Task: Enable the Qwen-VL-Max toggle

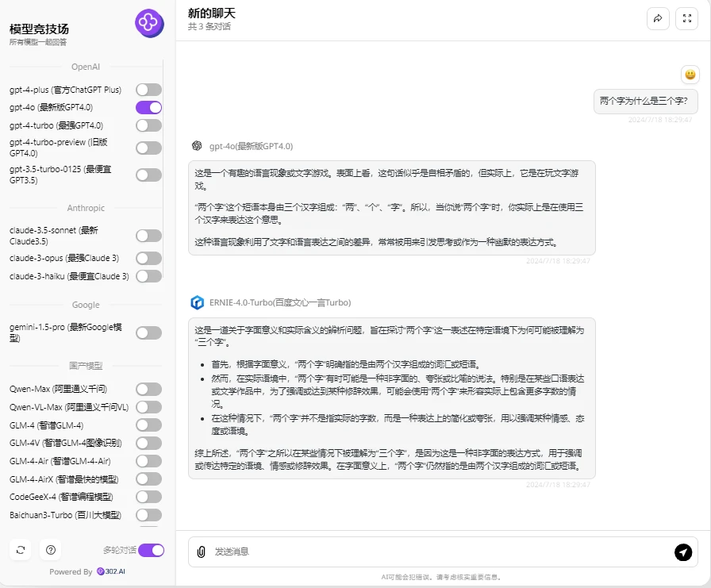Action: (148, 407)
